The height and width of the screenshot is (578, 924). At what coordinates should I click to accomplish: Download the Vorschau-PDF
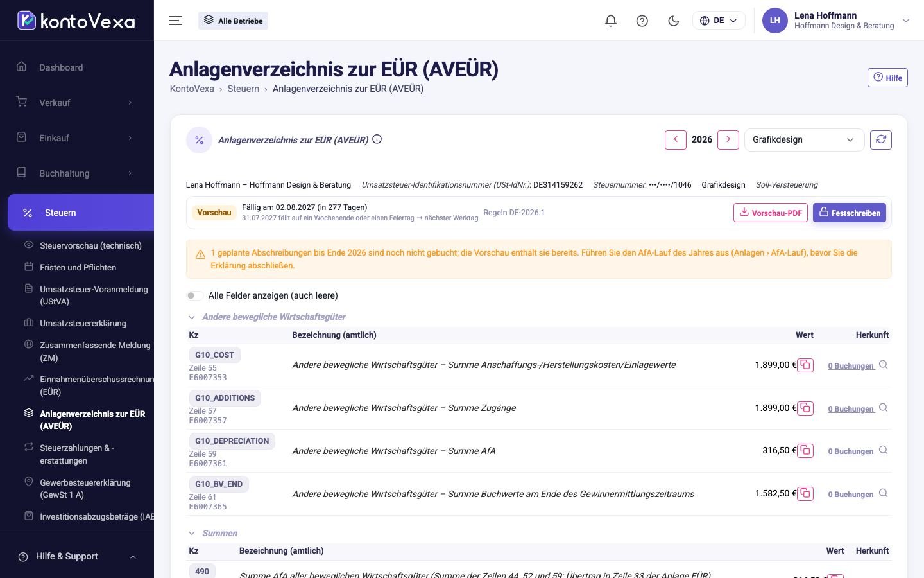[771, 213]
